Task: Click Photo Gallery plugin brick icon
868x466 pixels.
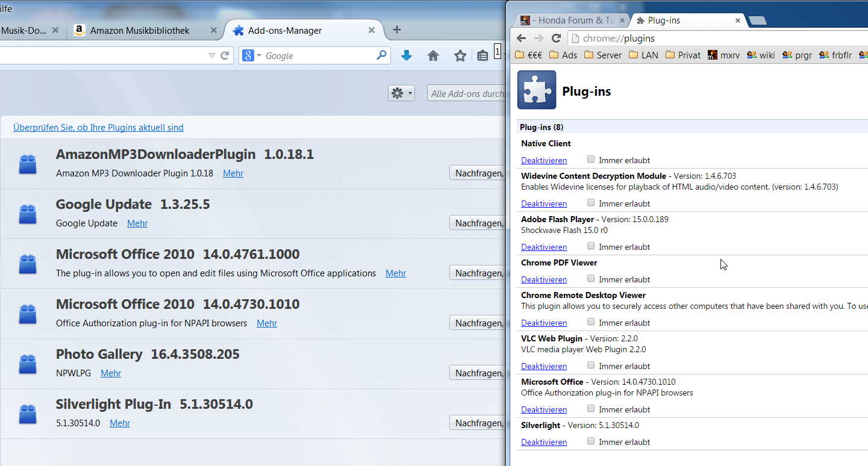Action: pos(28,364)
